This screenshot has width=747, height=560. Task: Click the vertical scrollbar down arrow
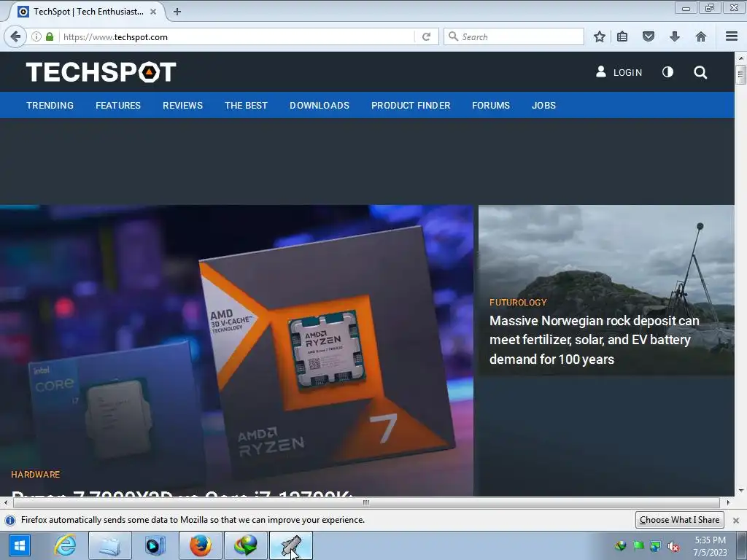[x=741, y=491]
